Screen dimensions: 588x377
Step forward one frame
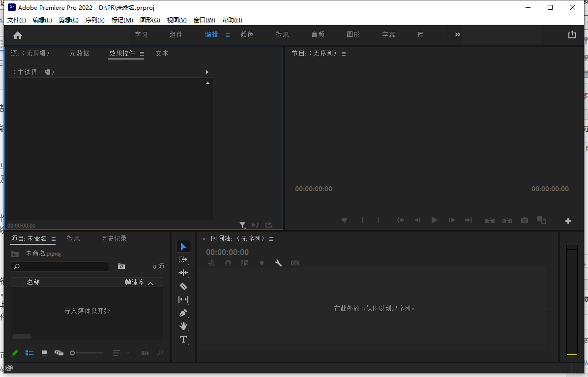click(452, 220)
